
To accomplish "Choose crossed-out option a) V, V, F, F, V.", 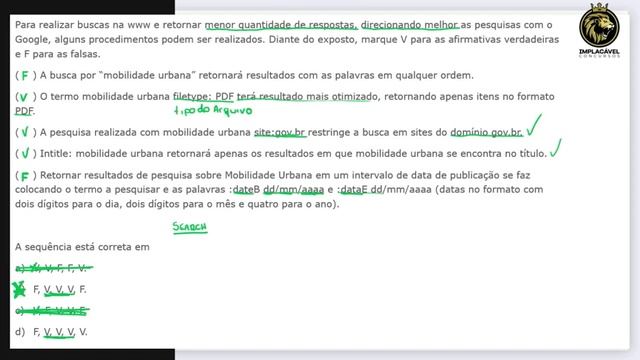I will (54, 268).
